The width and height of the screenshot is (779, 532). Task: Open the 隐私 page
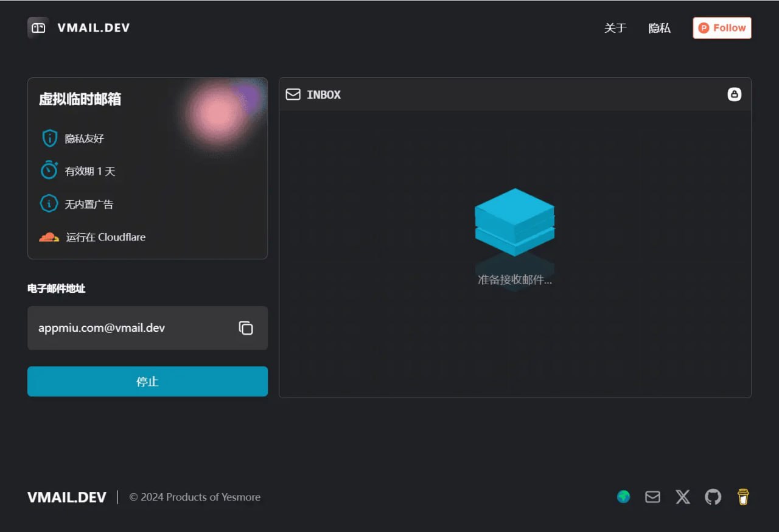click(x=660, y=28)
